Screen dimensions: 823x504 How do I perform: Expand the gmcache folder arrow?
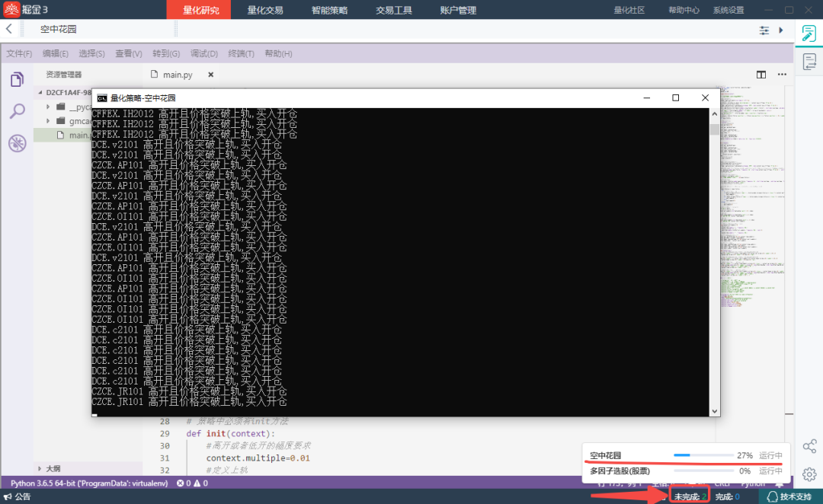pyautogui.click(x=48, y=120)
